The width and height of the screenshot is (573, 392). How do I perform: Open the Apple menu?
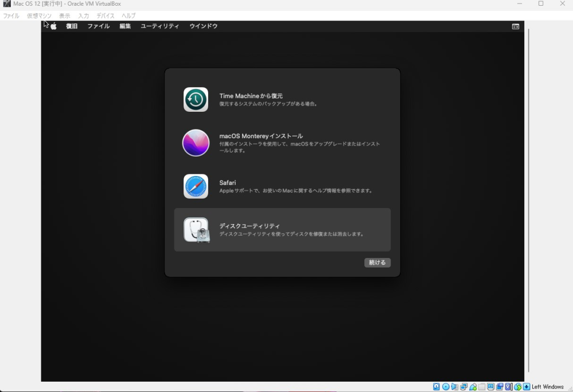[52, 26]
